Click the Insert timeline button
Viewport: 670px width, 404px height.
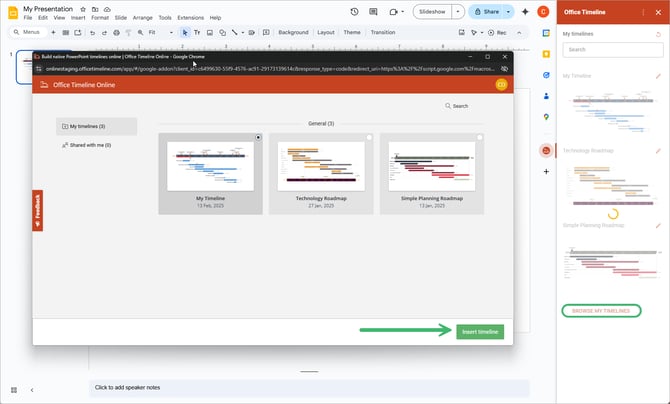pyautogui.click(x=480, y=332)
